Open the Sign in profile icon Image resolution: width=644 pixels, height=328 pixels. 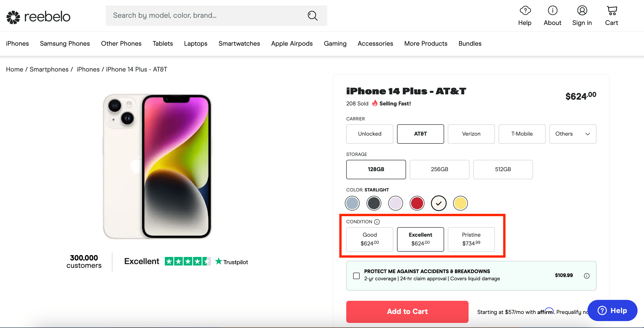pyautogui.click(x=582, y=10)
